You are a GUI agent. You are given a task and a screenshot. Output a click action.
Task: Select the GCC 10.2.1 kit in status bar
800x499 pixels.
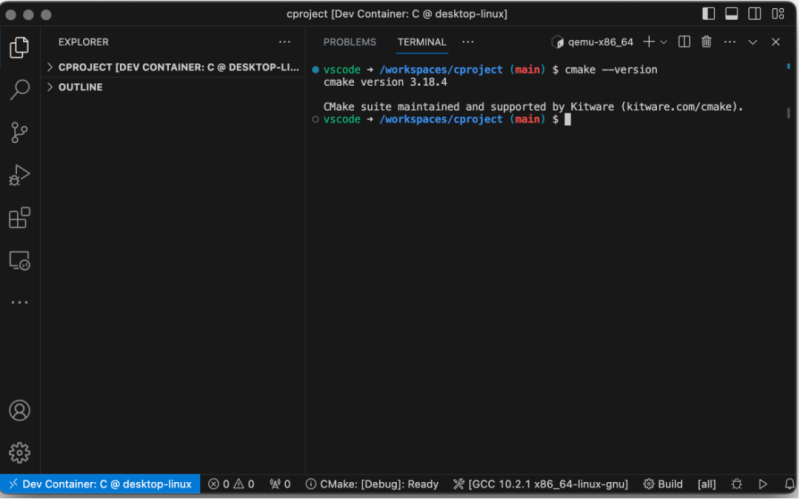click(x=540, y=484)
